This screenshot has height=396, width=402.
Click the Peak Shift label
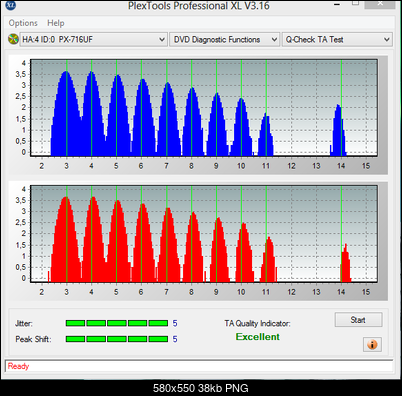pos(33,339)
